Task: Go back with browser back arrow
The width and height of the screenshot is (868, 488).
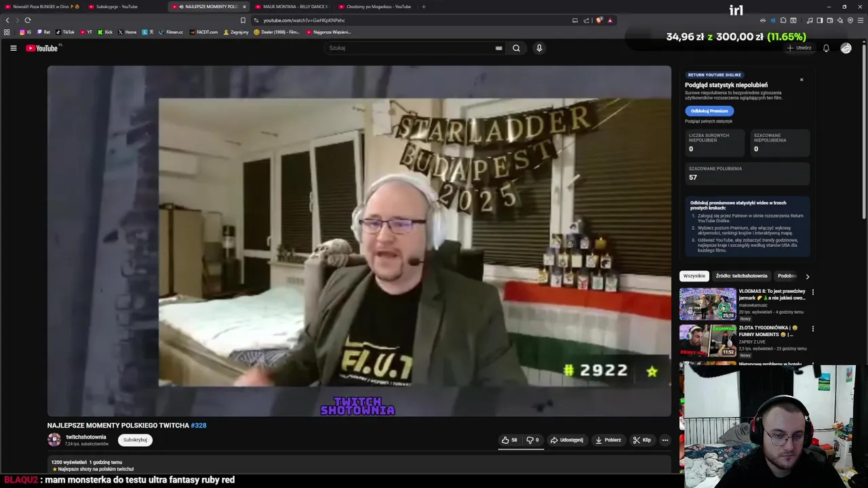Action: (7, 20)
